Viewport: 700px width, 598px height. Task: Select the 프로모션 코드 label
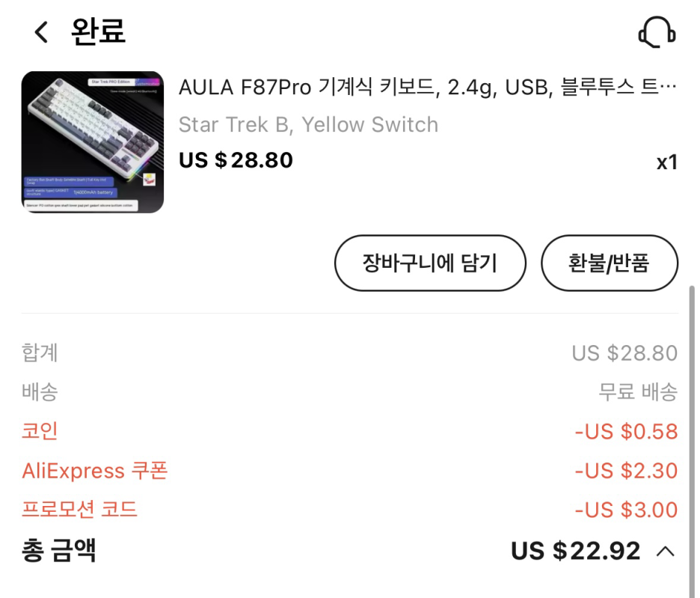[80, 510]
